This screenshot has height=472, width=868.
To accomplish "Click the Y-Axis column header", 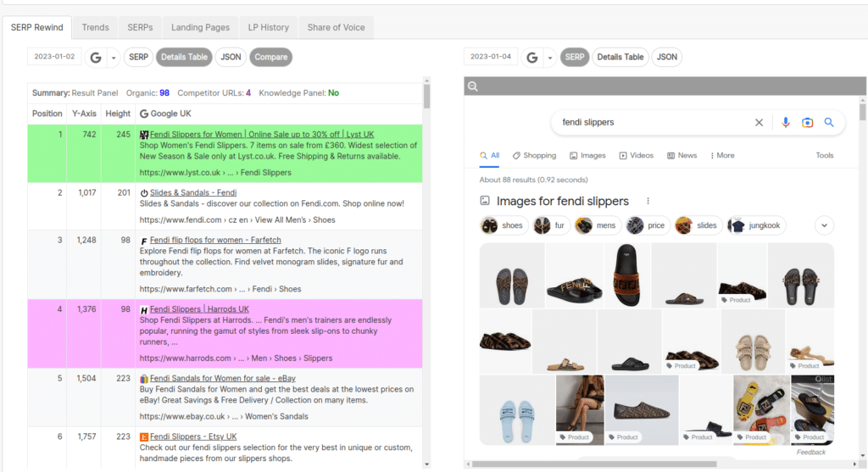I will click(x=84, y=114).
